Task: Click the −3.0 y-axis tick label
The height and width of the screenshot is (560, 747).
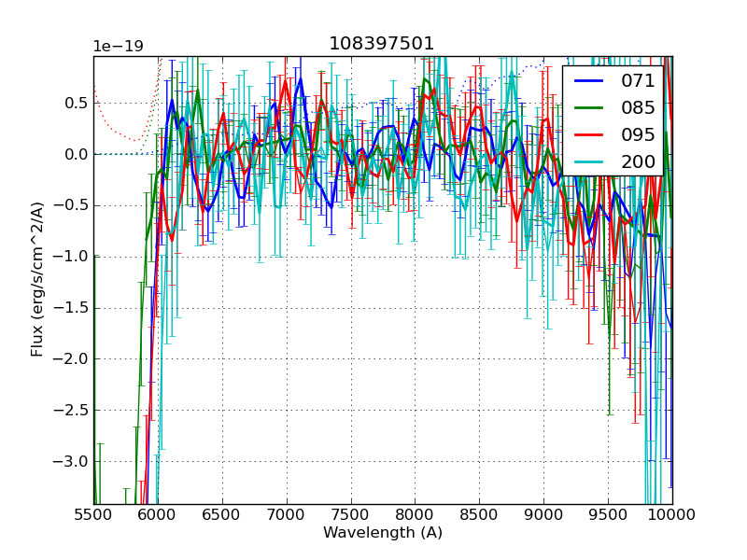Action: 70,461
